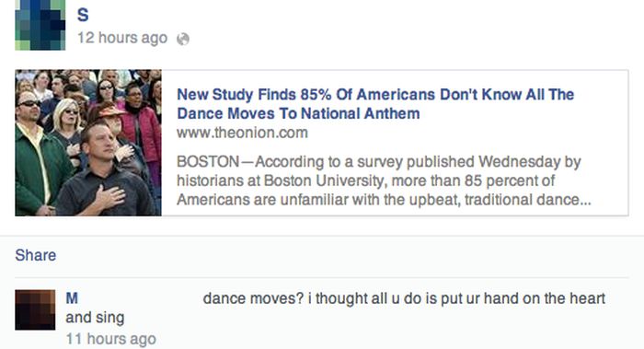Click the www.theonion.com source domain
644x349 pixels.
coord(242,133)
